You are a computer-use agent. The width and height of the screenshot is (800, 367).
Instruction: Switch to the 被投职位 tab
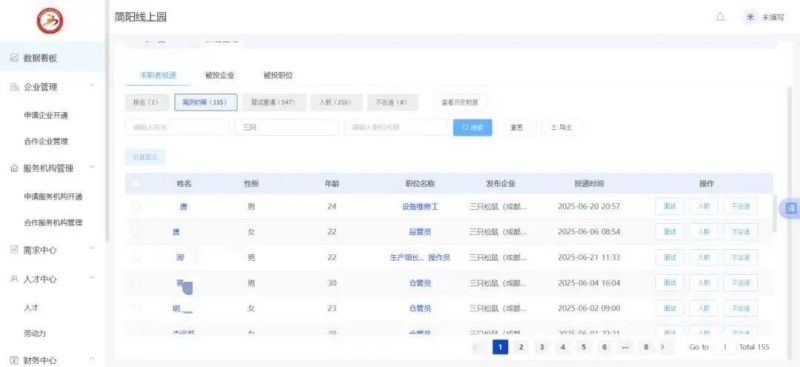278,75
